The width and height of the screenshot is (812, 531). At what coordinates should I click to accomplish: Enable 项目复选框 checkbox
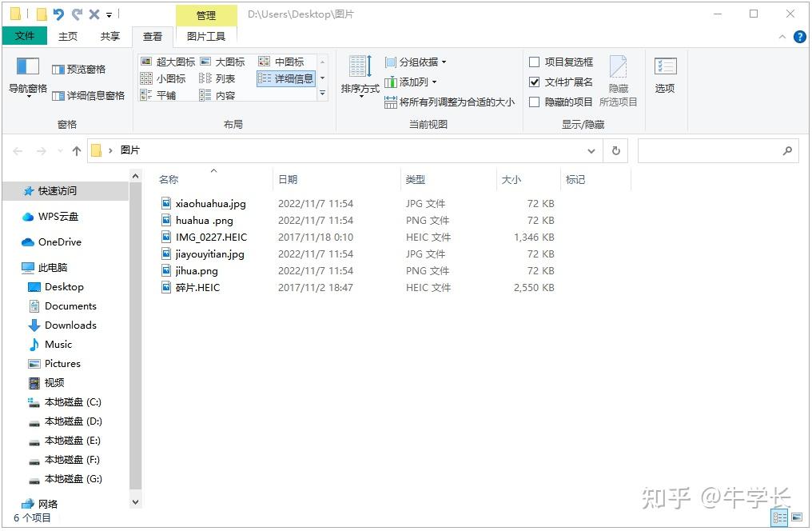point(534,61)
